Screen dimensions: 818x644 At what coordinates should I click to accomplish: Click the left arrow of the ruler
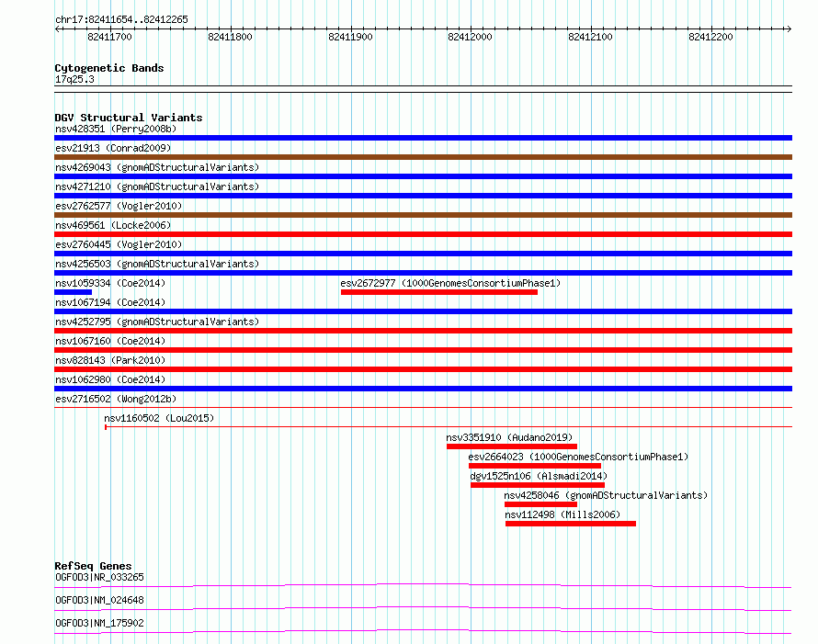(x=57, y=29)
